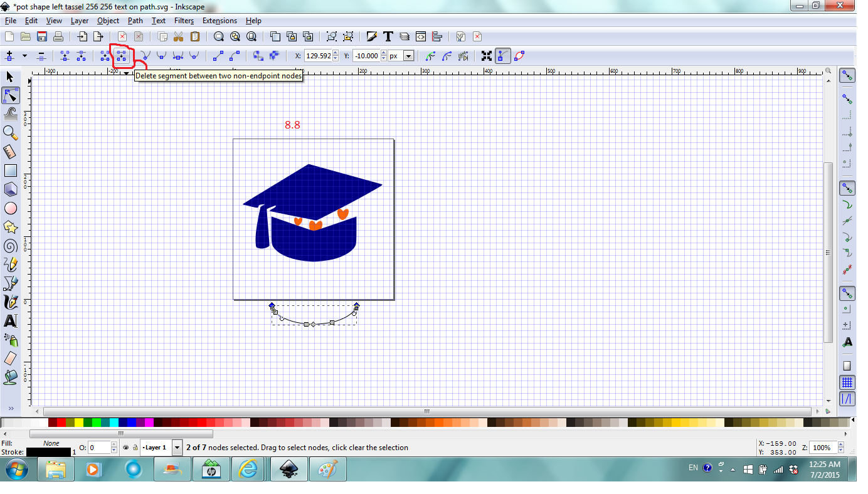
Task: Expand the palette overflow chevrons
Action: pos(11,408)
